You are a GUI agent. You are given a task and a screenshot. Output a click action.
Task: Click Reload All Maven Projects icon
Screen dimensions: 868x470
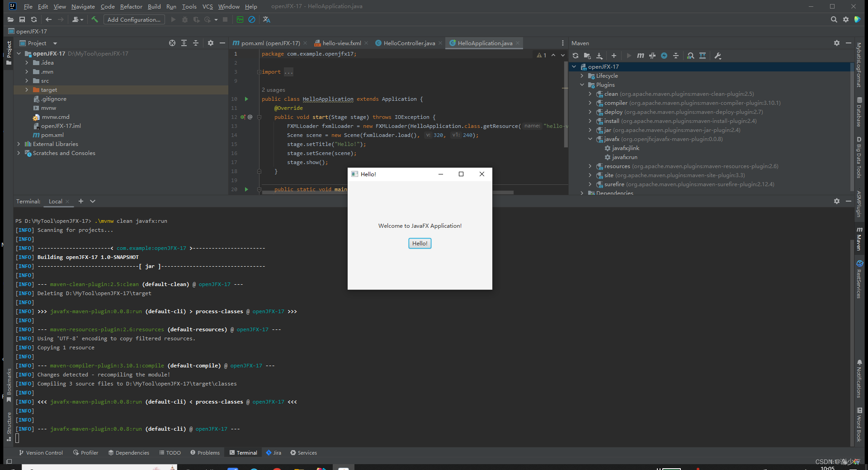coord(576,56)
